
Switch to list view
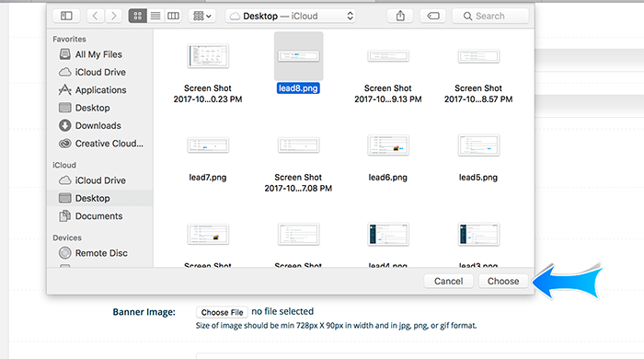point(155,16)
